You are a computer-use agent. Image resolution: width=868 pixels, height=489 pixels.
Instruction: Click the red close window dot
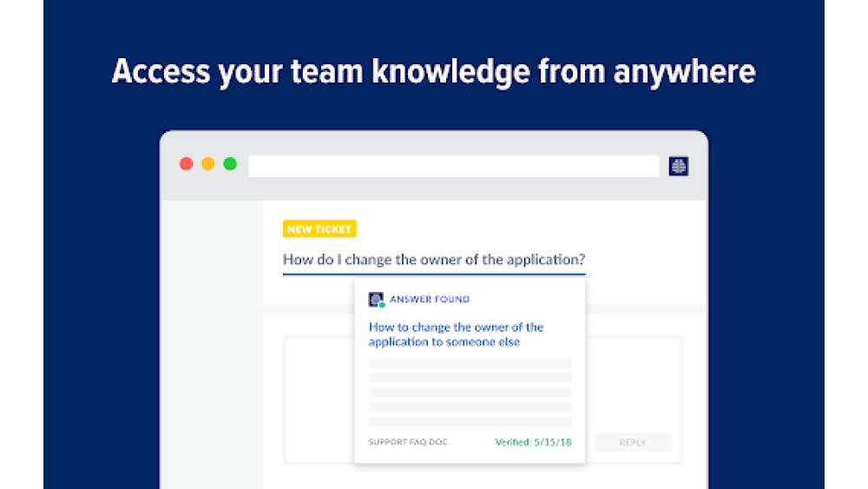(186, 164)
